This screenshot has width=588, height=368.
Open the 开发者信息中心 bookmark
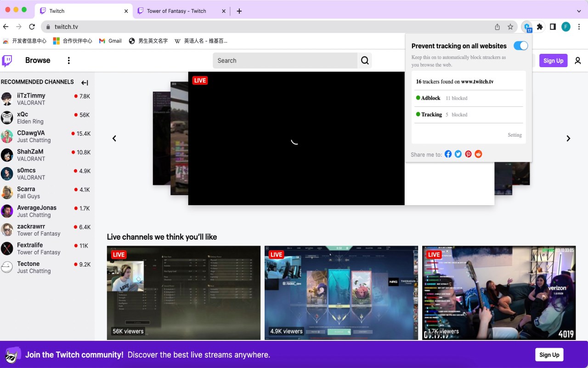[24, 41]
